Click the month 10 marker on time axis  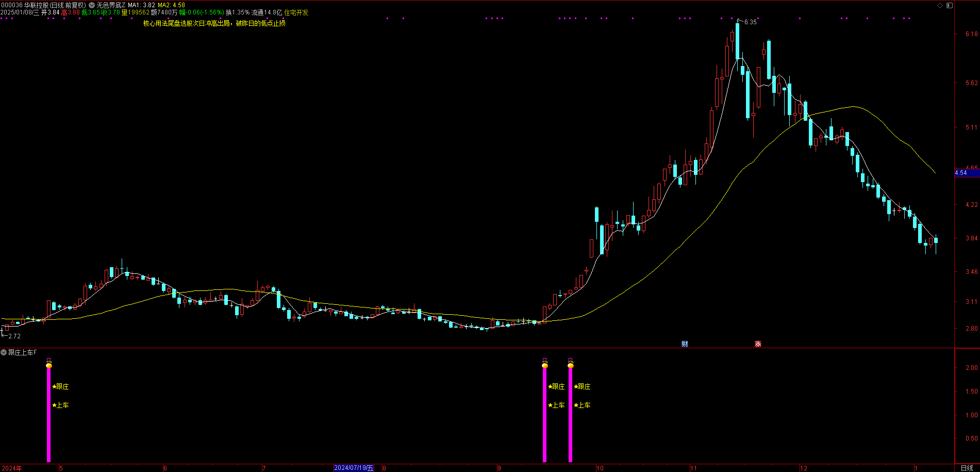(600, 468)
